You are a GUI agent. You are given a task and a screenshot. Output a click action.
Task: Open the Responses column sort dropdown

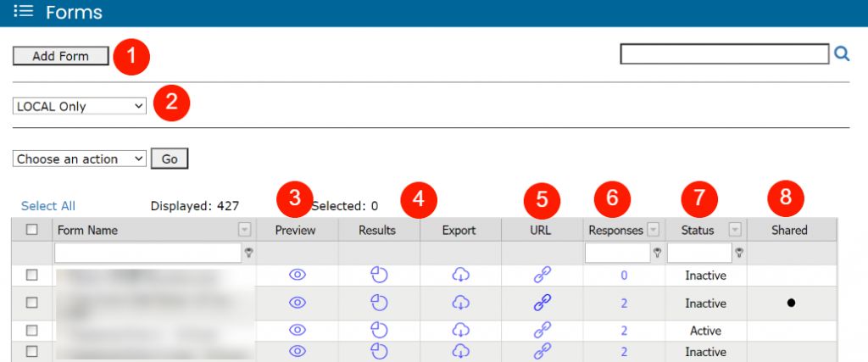tap(654, 230)
